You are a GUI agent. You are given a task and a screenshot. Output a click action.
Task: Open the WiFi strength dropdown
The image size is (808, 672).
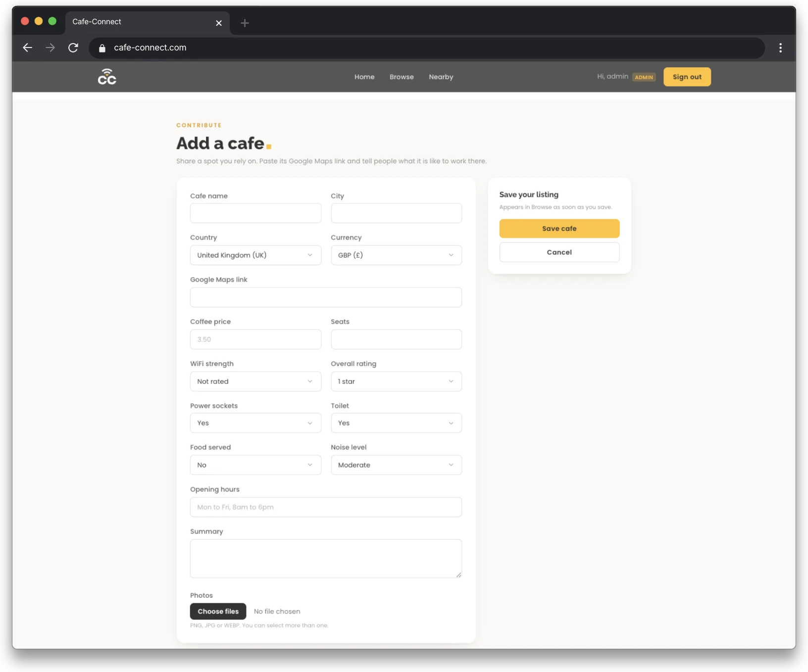pyautogui.click(x=255, y=382)
